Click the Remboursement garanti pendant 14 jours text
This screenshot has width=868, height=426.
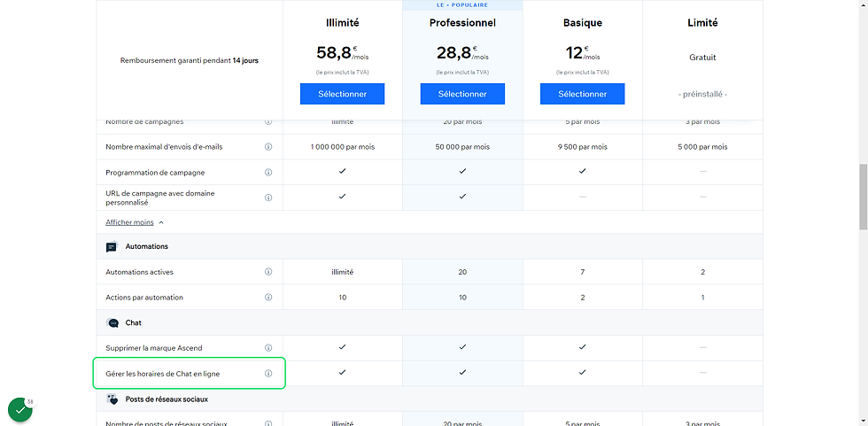click(x=190, y=61)
